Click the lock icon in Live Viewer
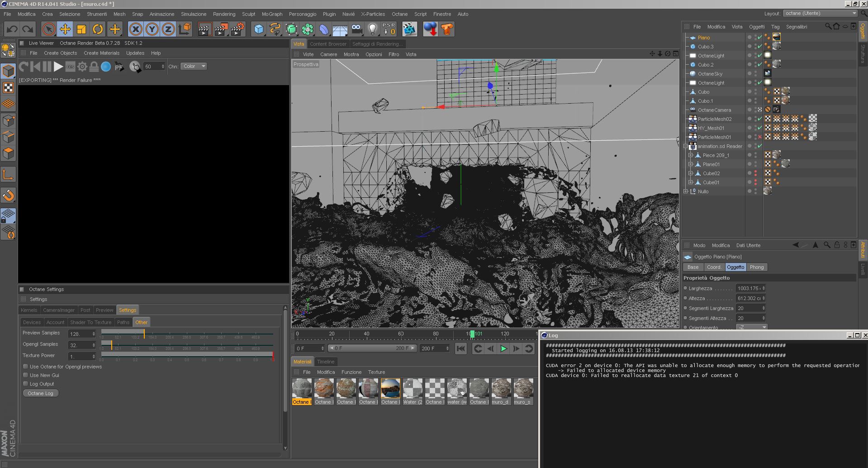The width and height of the screenshot is (868, 468). pos(94,67)
